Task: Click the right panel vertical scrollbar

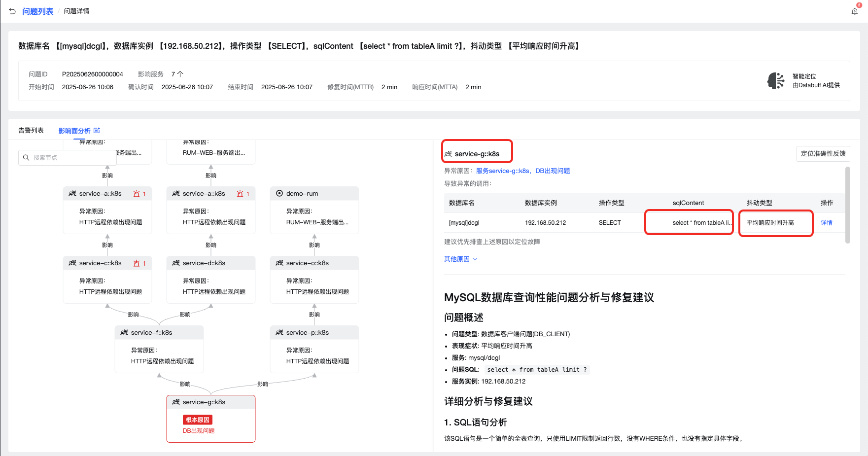Action: (x=848, y=205)
